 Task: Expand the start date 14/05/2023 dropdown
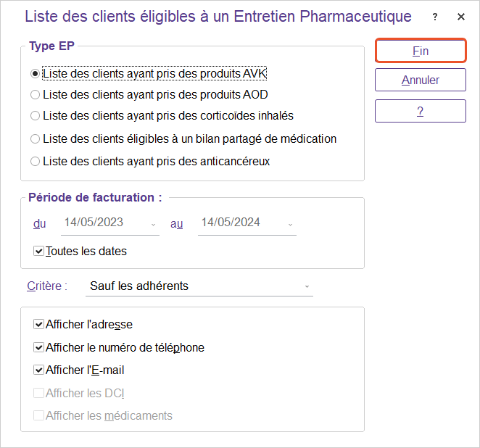click(x=153, y=224)
